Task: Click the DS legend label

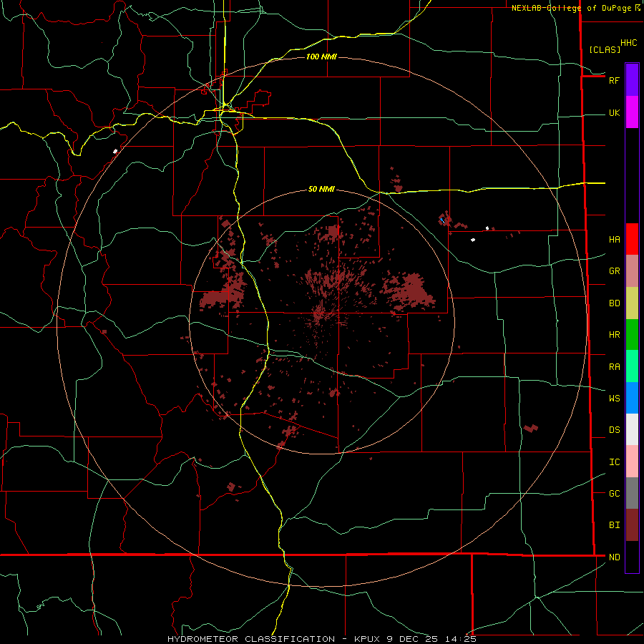Action: [x=615, y=430]
